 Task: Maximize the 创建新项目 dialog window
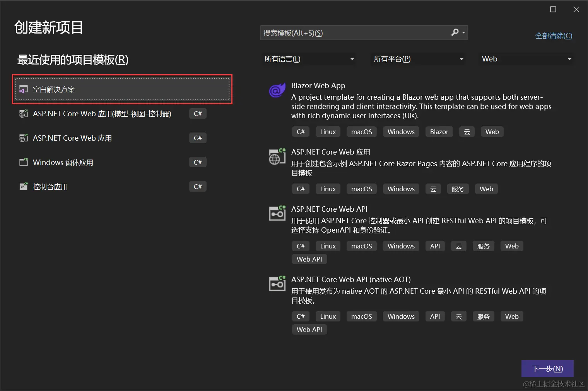[x=553, y=9]
